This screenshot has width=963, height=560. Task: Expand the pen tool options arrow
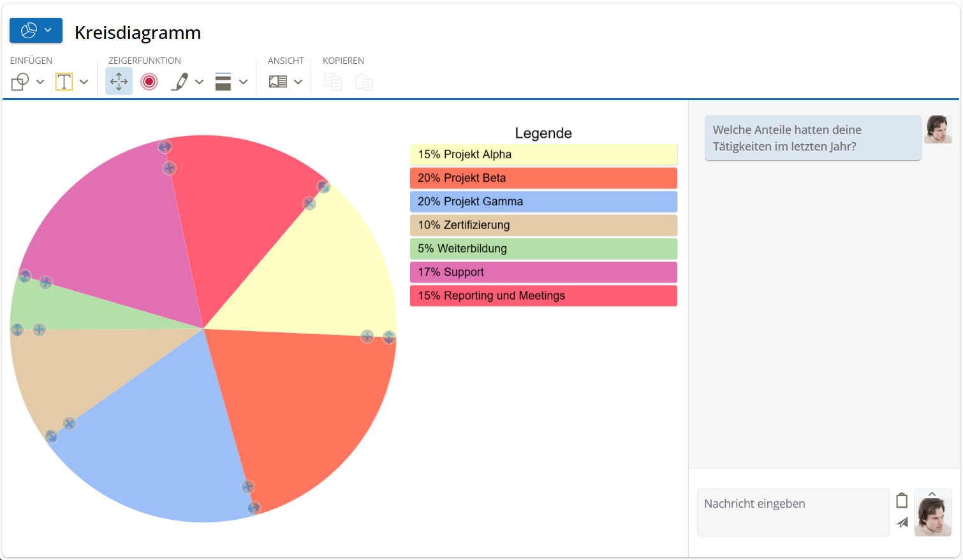[199, 82]
